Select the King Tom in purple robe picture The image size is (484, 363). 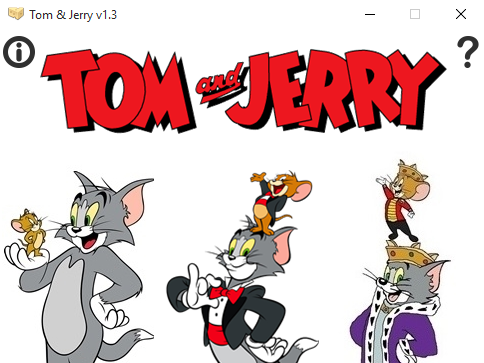click(x=400, y=262)
